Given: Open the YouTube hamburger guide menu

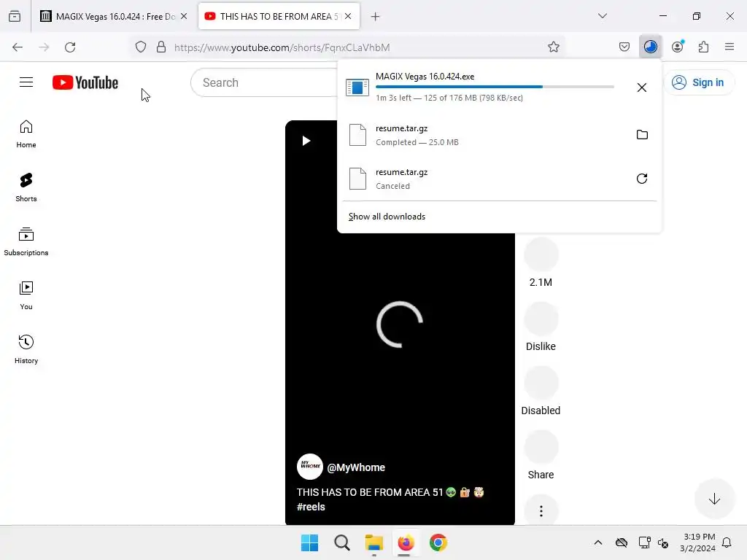Looking at the screenshot, I should click(26, 82).
